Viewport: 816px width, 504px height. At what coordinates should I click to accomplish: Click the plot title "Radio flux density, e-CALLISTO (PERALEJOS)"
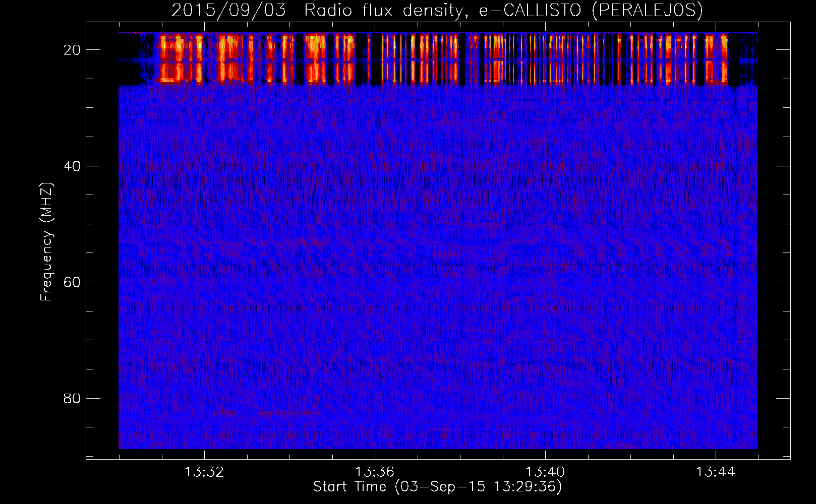point(503,11)
